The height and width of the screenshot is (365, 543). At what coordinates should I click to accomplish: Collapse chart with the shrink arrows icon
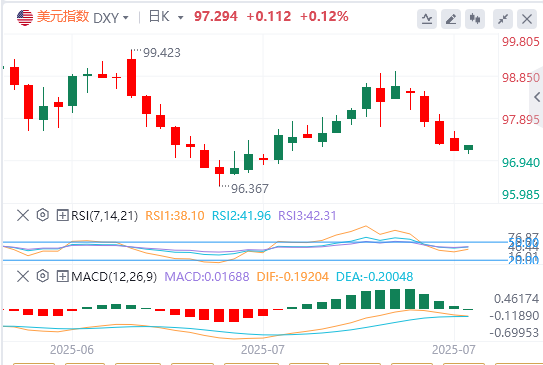point(503,19)
